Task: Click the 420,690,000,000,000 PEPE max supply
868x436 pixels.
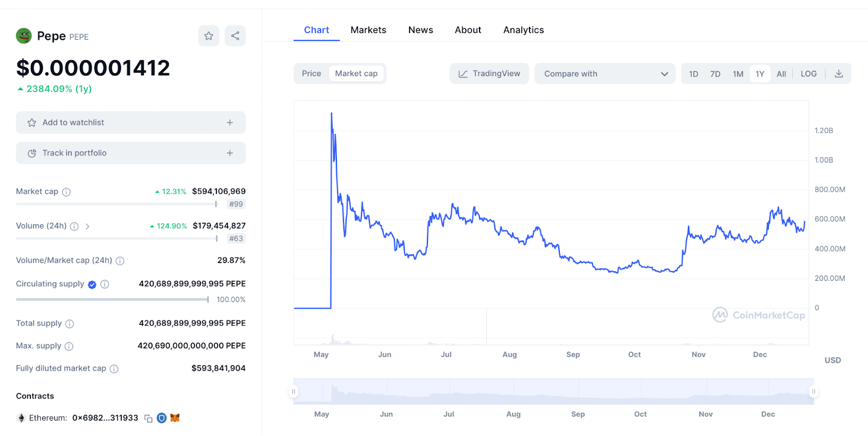Action: pos(192,345)
